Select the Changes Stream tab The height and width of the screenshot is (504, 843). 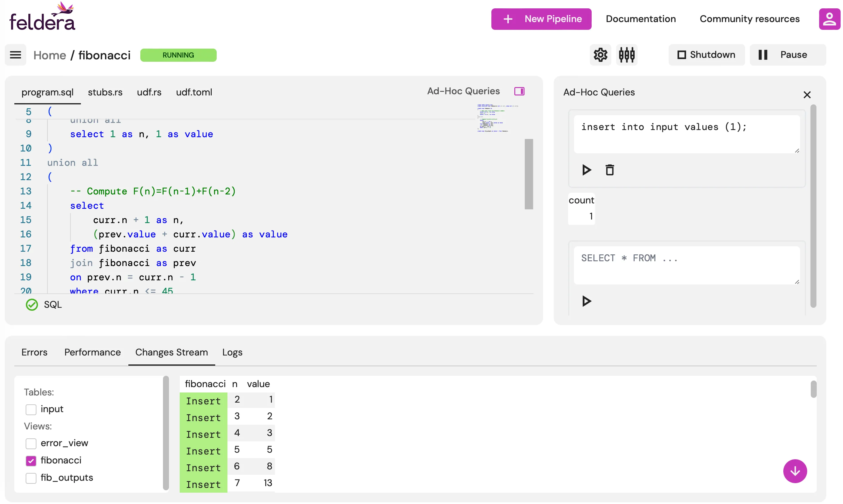171,352
